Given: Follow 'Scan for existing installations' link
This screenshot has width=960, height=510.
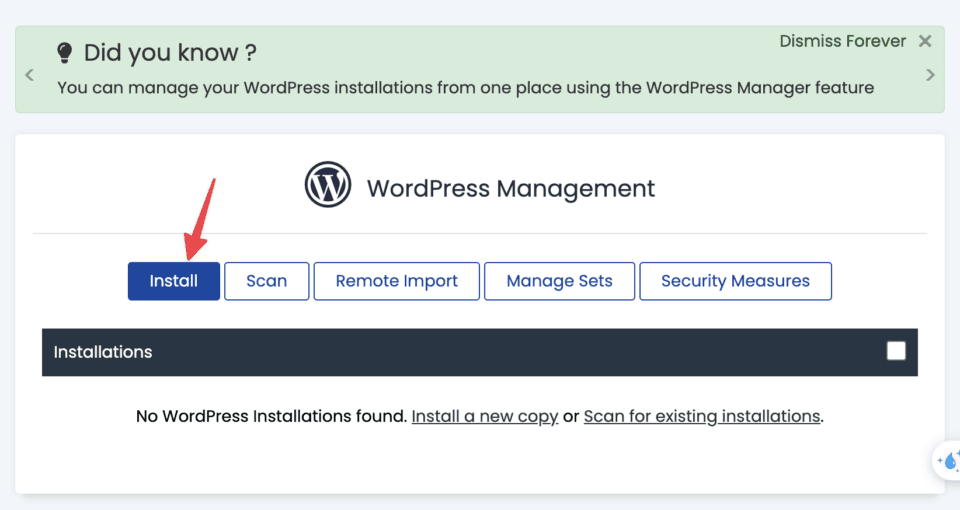Looking at the screenshot, I should pyautogui.click(x=702, y=416).
